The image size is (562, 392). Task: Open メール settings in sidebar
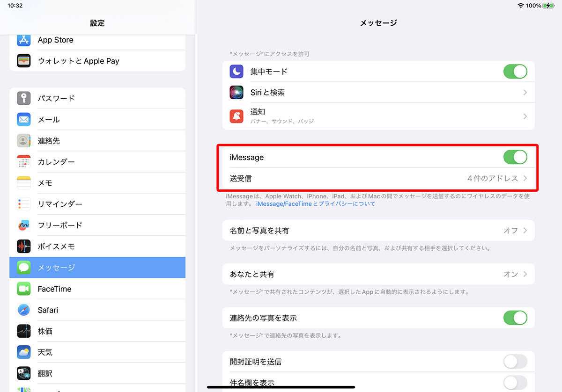(97, 119)
